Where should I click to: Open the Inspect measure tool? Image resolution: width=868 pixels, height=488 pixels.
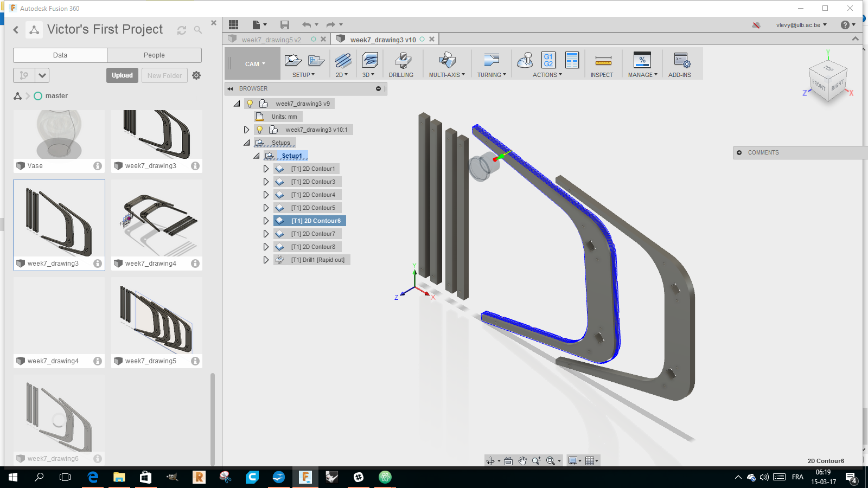(x=603, y=61)
